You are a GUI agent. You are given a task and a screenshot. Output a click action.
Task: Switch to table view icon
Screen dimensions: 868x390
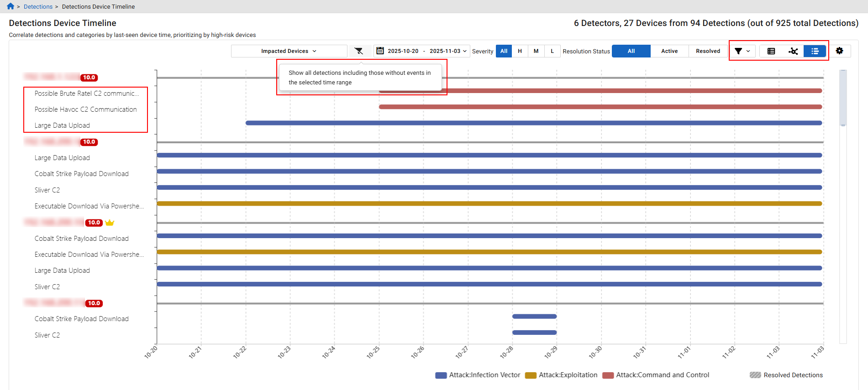771,51
